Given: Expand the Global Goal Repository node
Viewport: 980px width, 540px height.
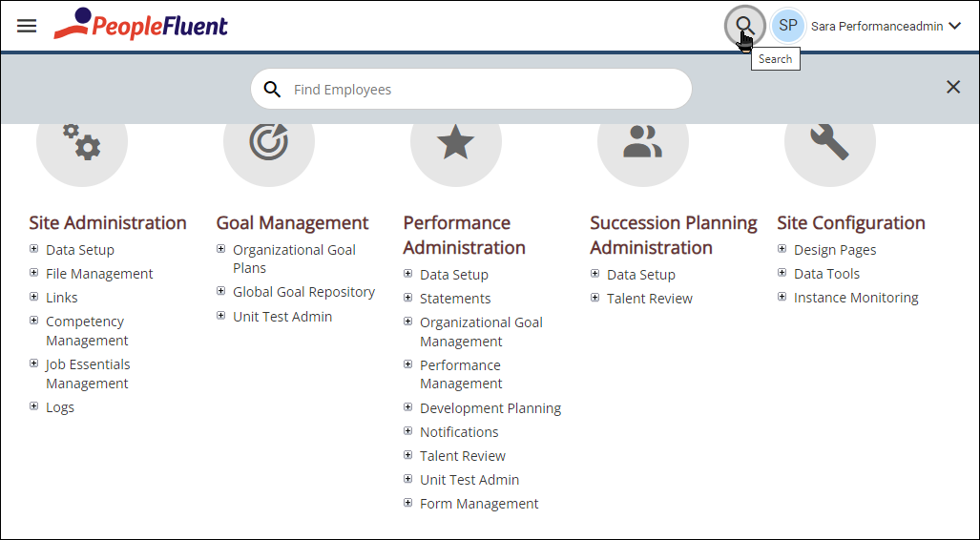Looking at the screenshot, I should [220, 291].
